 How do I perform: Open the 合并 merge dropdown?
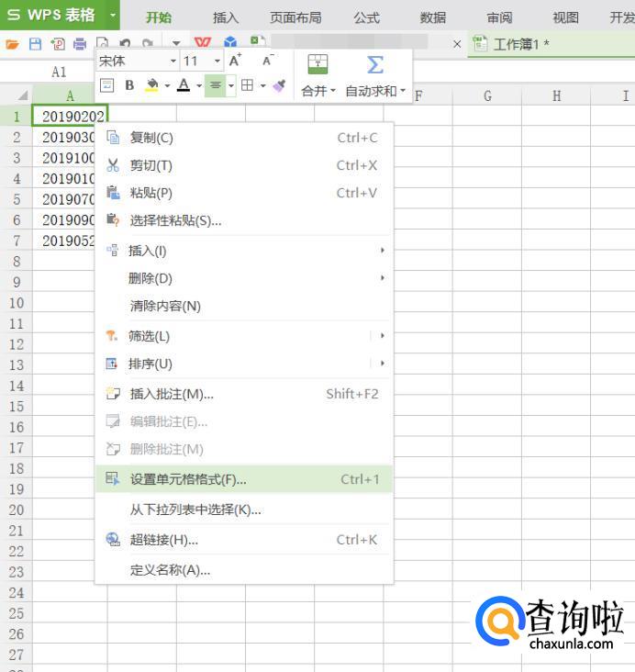318,91
